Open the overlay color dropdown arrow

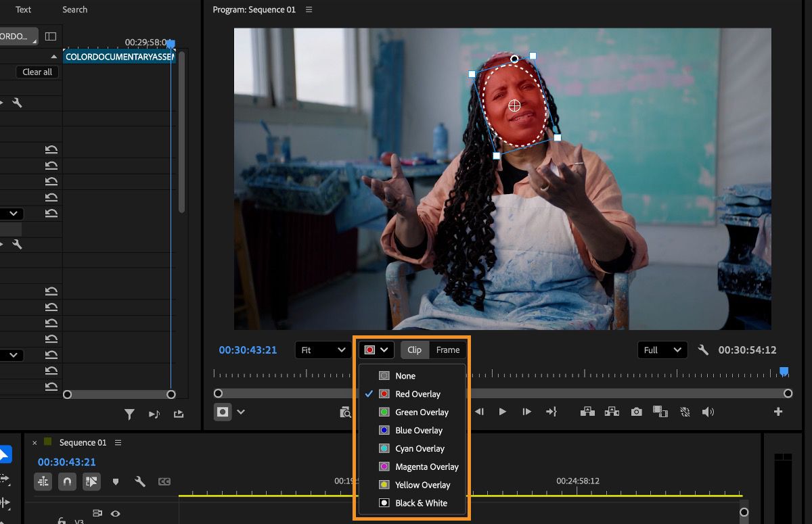384,350
